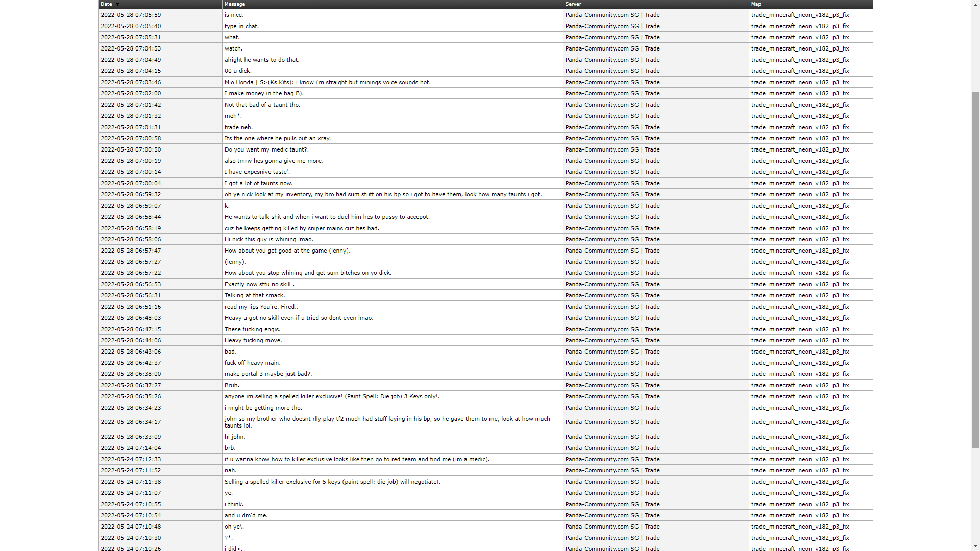Toggle Date sort order via column header

[106, 4]
